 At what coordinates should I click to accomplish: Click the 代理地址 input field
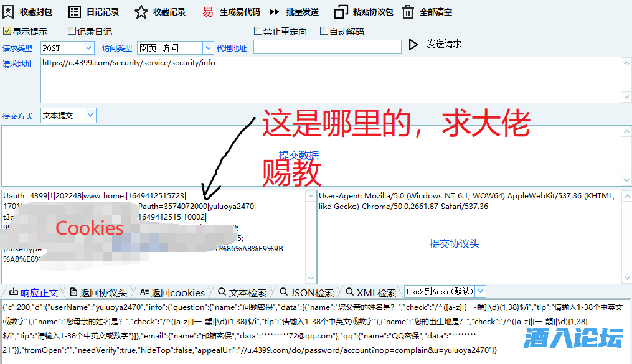coord(328,47)
